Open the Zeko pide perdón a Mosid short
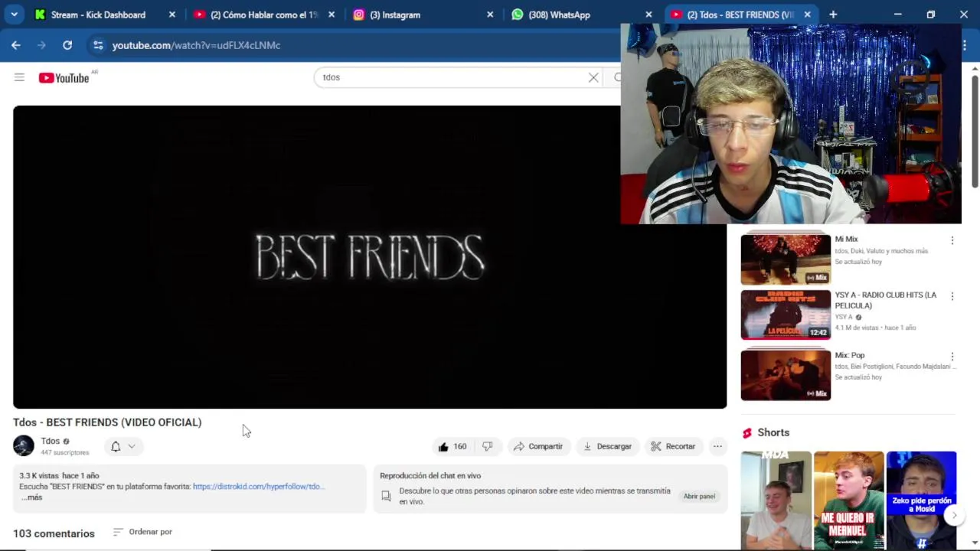The image size is (980, 551). [x=921, y=500]
